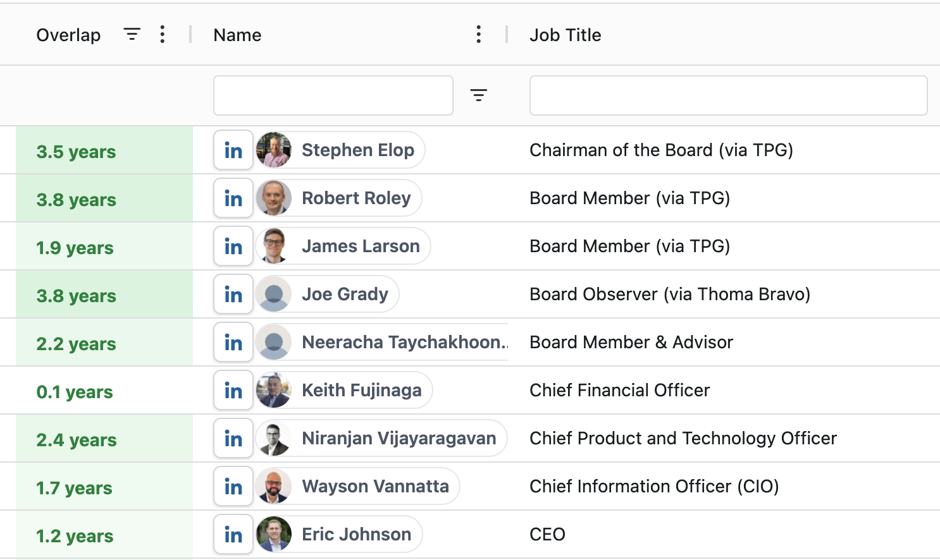The image size is (940, 560).
Task: Open the Overlap column three-dot menu
Action: coord(163,34)
